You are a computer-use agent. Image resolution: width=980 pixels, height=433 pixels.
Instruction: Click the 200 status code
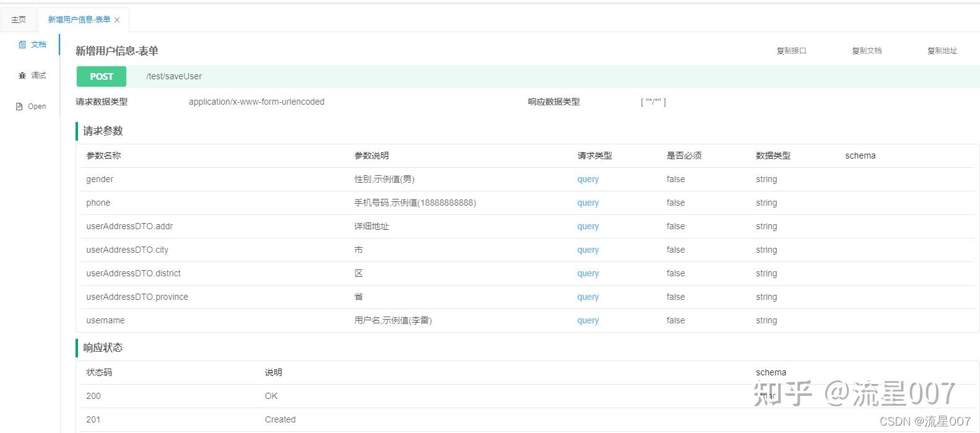click(x=93, y=396)
